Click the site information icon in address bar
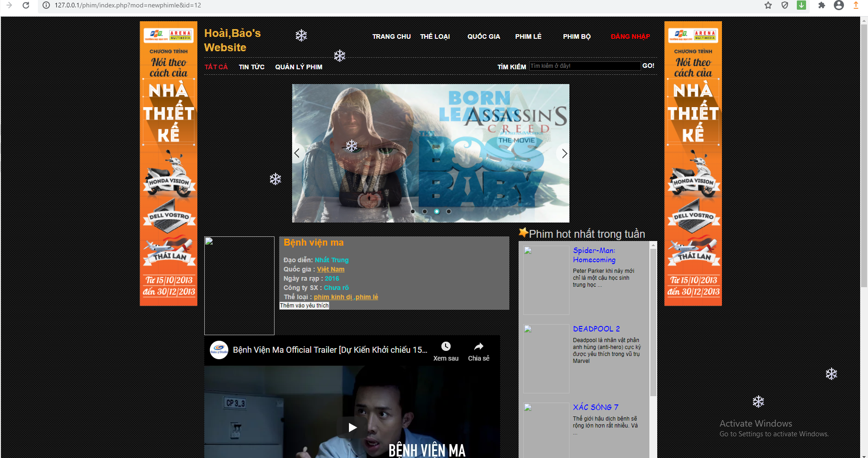This screenshot has height=458, width=868. point(46,5)
